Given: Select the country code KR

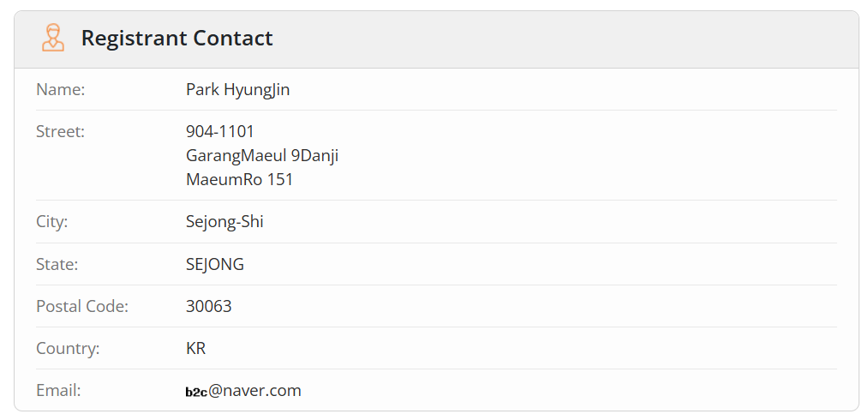Looking at the screenshot, I should [196, 349].
